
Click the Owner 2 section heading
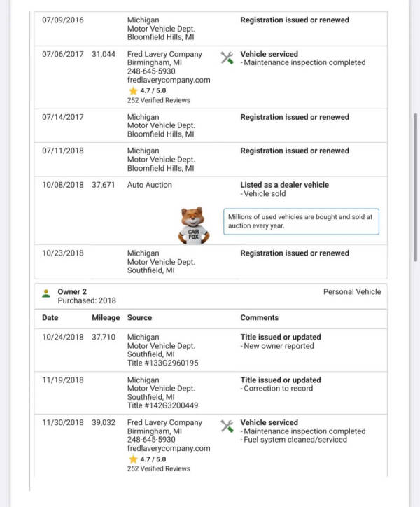tap(72, 291)
